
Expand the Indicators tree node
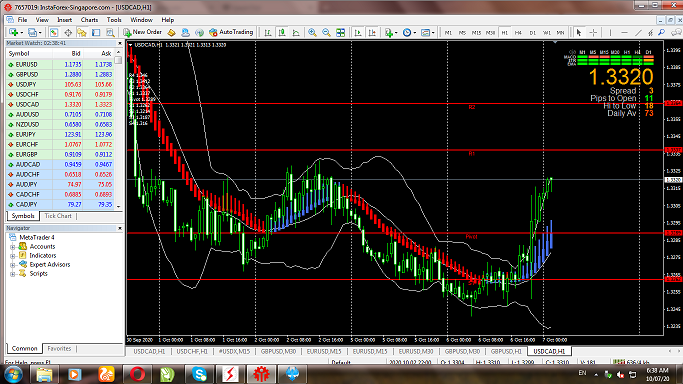coord(13,256)
